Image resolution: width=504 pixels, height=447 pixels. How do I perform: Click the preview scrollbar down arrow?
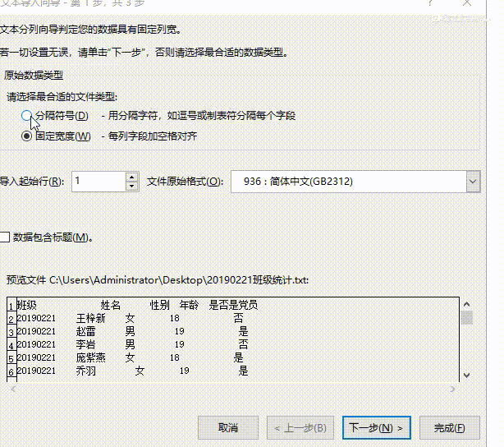[467, 376]
